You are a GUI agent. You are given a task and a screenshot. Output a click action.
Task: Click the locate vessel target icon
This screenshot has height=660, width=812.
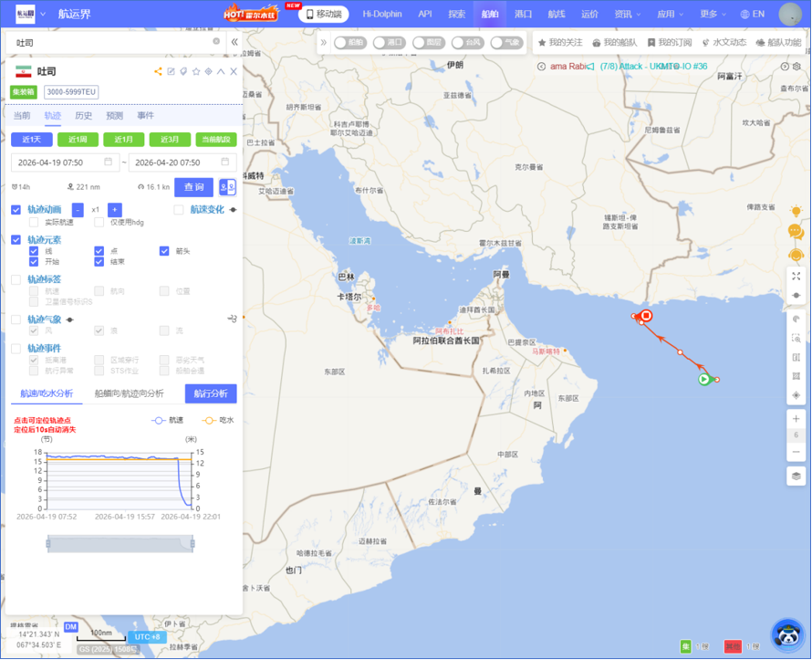pos(209,71)
